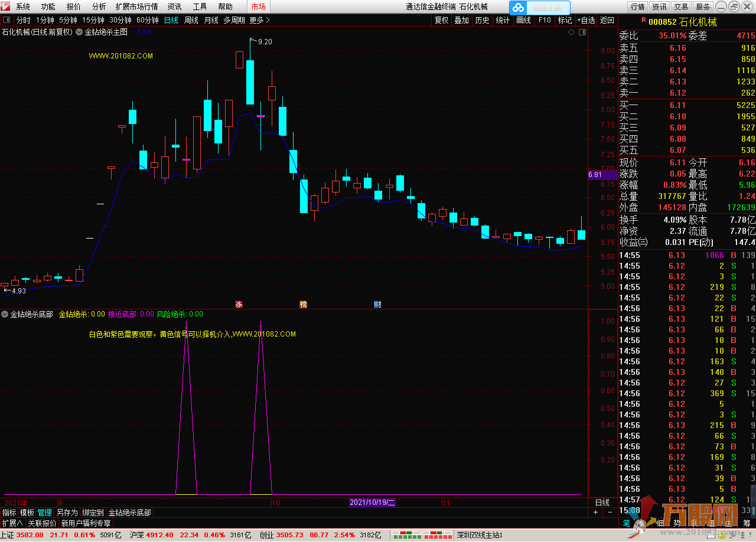The height and width of the screenshot is (542, 756).
Task: Open dropdown beside 金钻绝杀底部 indicator title
Action: (x=5, y=315)
